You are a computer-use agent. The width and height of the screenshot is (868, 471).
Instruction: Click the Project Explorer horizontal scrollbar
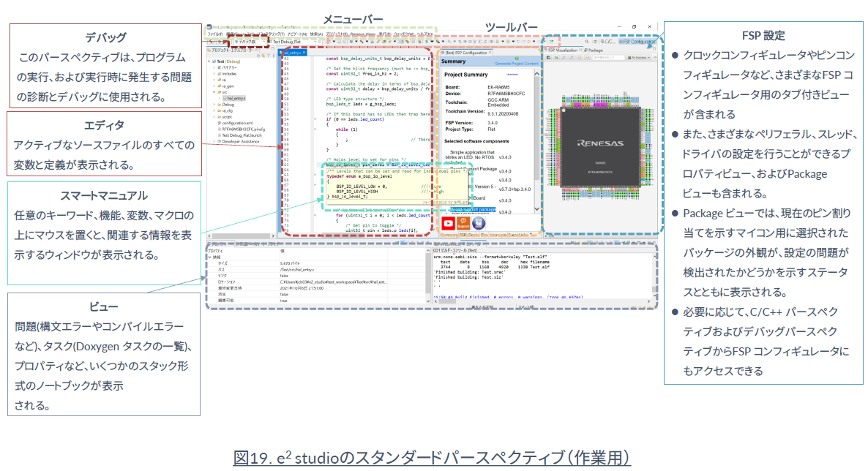pos(242,235)
